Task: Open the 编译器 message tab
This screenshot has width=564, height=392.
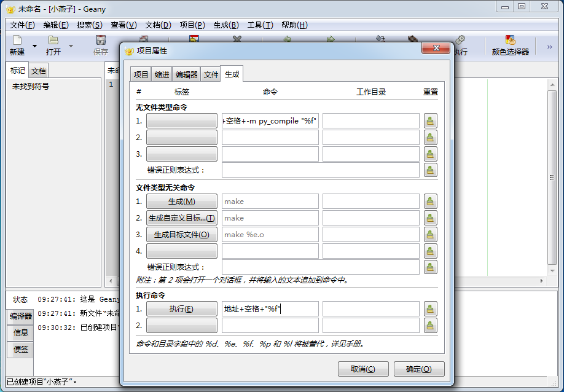Action: point(21,316)
